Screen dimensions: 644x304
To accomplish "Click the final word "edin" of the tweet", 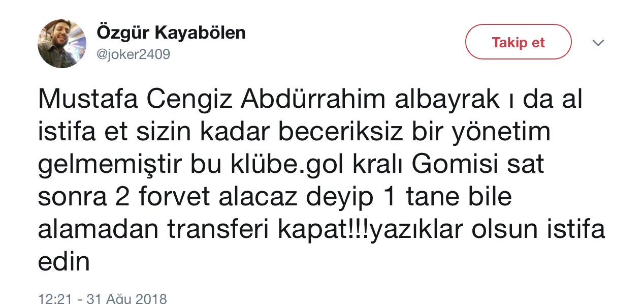I will (64, 263).
